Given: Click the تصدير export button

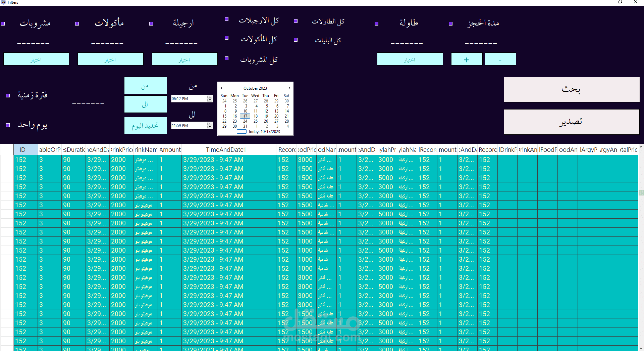Looking at the screenshot, I should coord(572,122).
